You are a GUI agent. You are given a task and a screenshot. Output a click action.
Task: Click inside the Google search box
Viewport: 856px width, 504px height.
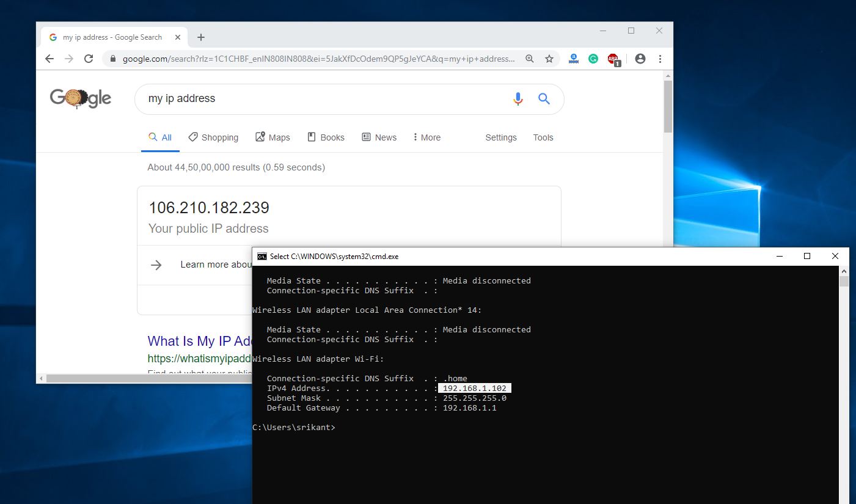[324, 98]
